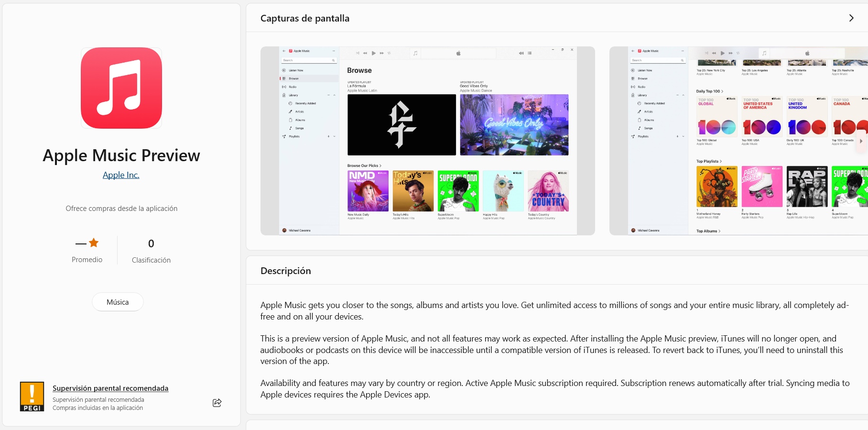Click the Compras incluidas en la aplicación text
This screenshot has width=868, height=430.
point(98,408)
